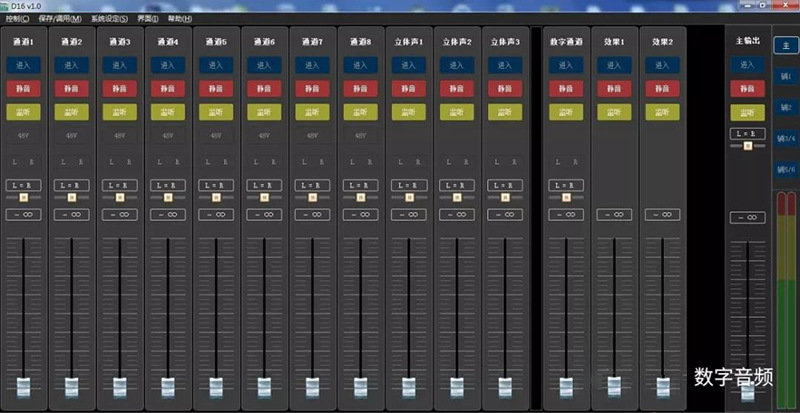
Task: Click the pan slider knob on 主输出
Action: point(747,146)
